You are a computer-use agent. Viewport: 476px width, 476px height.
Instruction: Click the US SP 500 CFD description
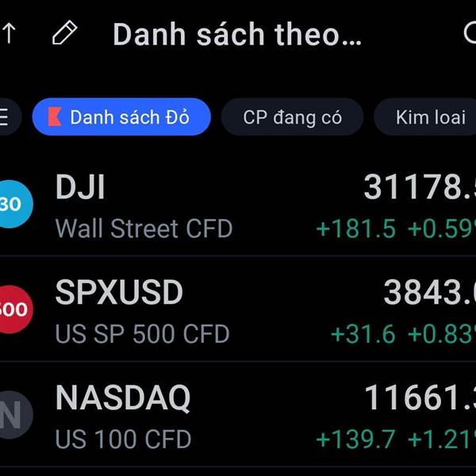pyautogui.click(x=142, y=334)
